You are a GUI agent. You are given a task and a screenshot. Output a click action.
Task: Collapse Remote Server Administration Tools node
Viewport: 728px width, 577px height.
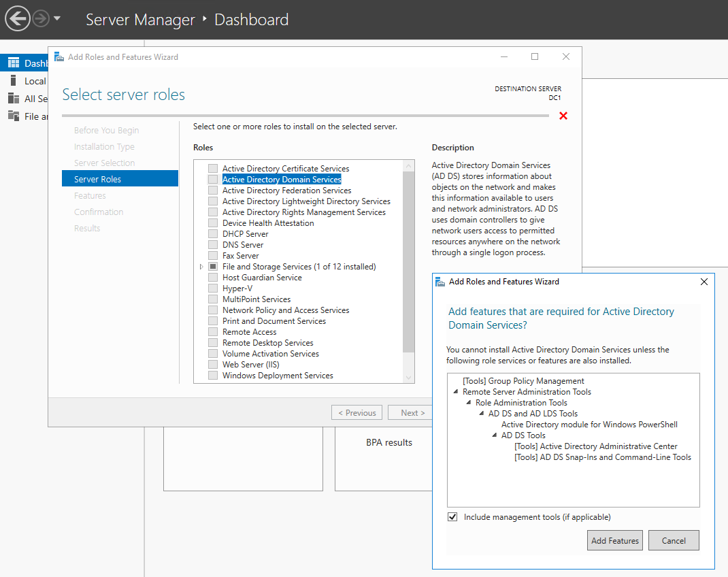pyautogui.click(x=455, y=392)
